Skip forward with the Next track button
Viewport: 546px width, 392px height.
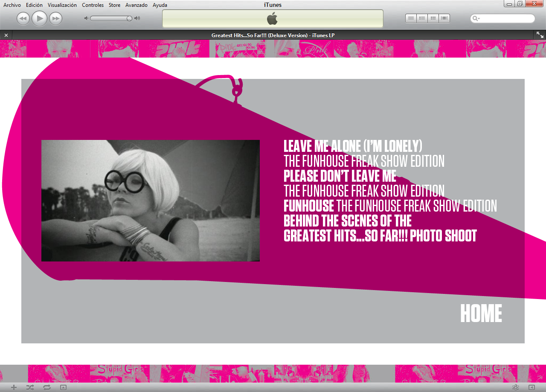pyautogui.click(x=55, y=18)
